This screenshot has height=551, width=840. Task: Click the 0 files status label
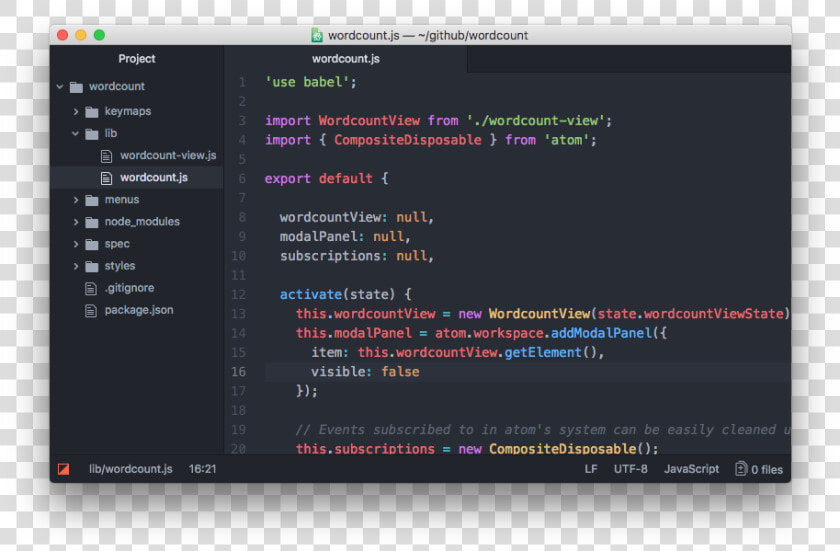pyautogui.click(x=767, y=470)
